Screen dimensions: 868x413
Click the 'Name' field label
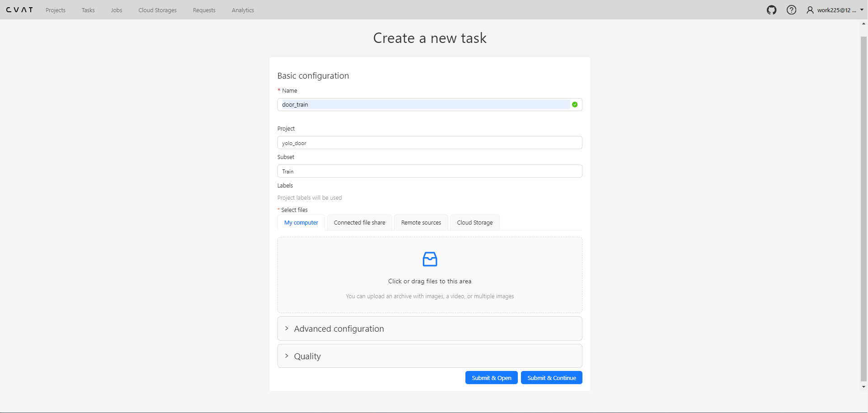290,90
